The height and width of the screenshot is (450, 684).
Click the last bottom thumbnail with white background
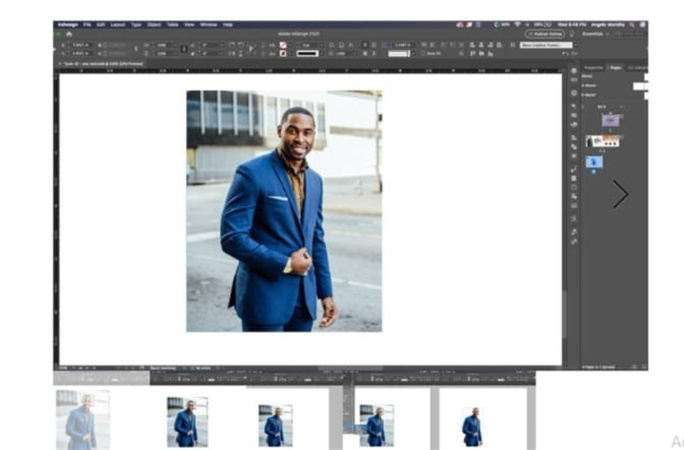click(x=471, y=425)
